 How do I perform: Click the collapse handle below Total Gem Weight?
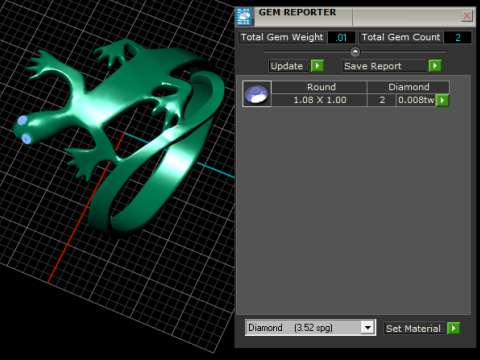355,52
